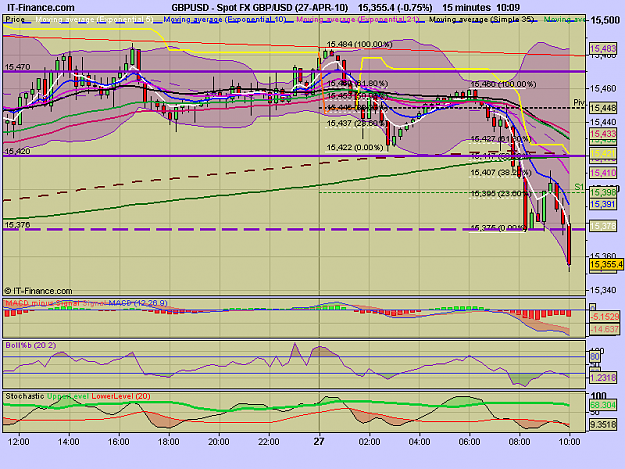Click the 15,355.4 (-0.75%) header quote
Viewport: 625px width, 469px height.
[x=395, y=8]
